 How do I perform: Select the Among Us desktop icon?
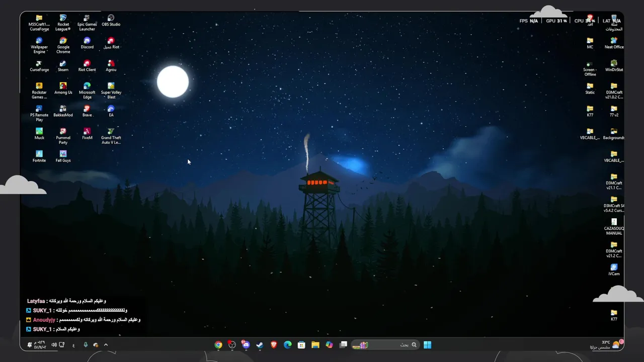click(63, 88)
